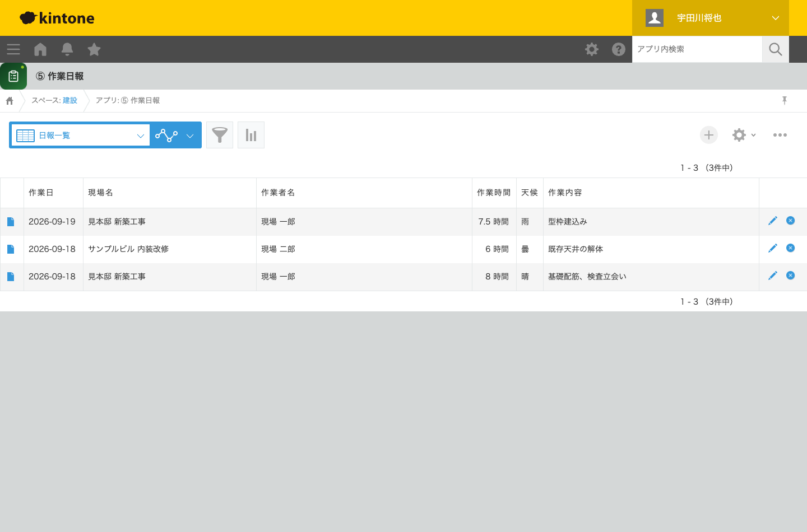Image resolution: width=807 pixels, height=532 pixels.
Task: Click the アプリ内検索 search field
Action: click(697, 49)
